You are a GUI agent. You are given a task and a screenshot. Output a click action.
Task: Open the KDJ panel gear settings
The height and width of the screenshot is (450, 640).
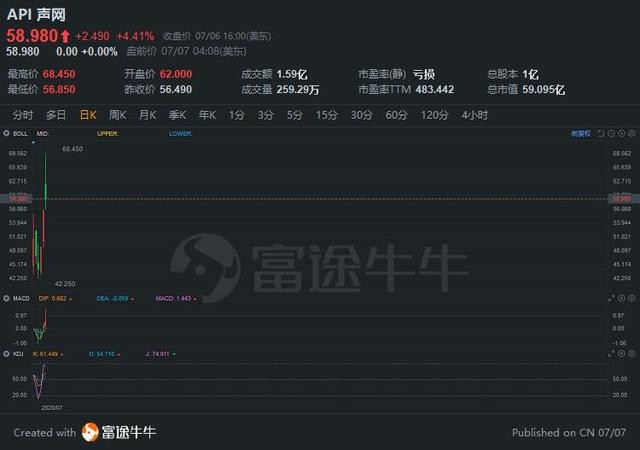[x=631, y=354]
